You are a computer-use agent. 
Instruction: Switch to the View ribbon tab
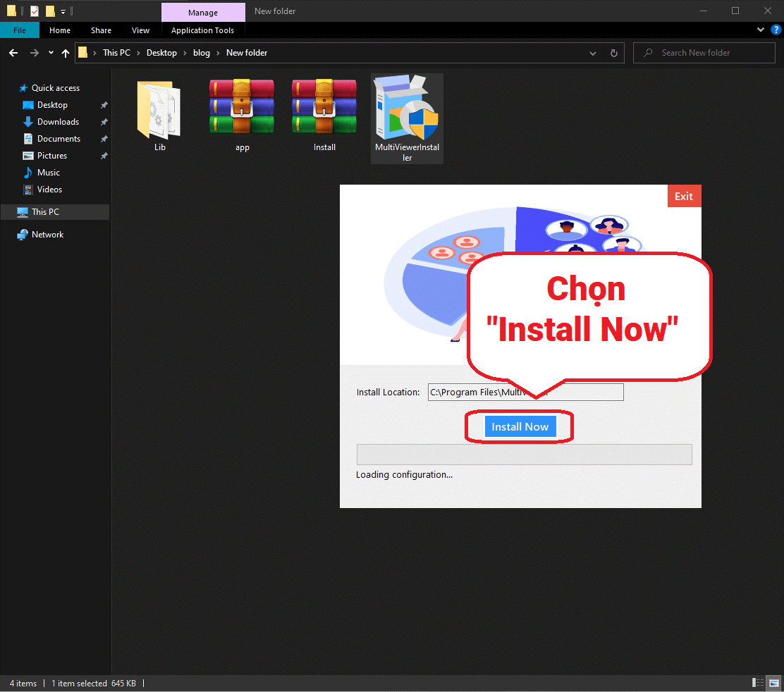[x=141, y=30]
